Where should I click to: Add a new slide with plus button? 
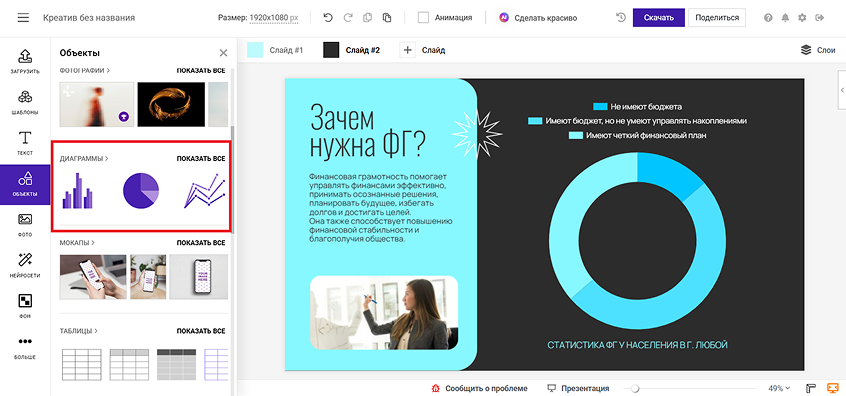[407, 50]
